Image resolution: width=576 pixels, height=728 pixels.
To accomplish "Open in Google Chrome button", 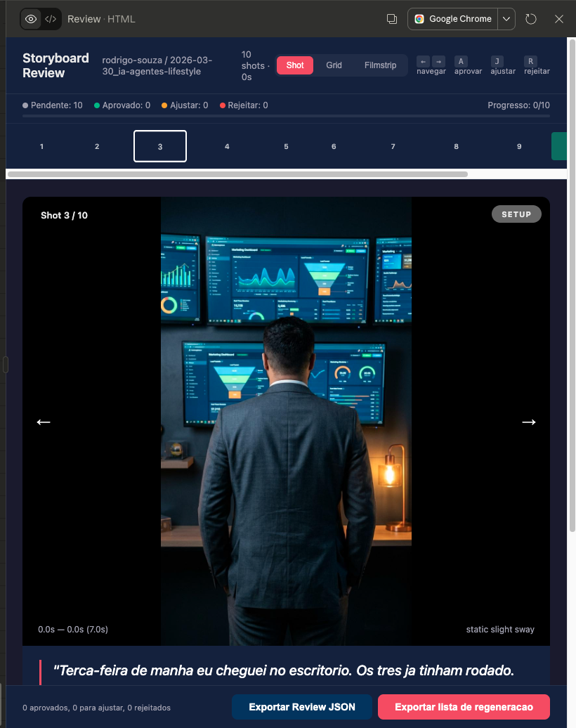I will click(x=453, y=19).
